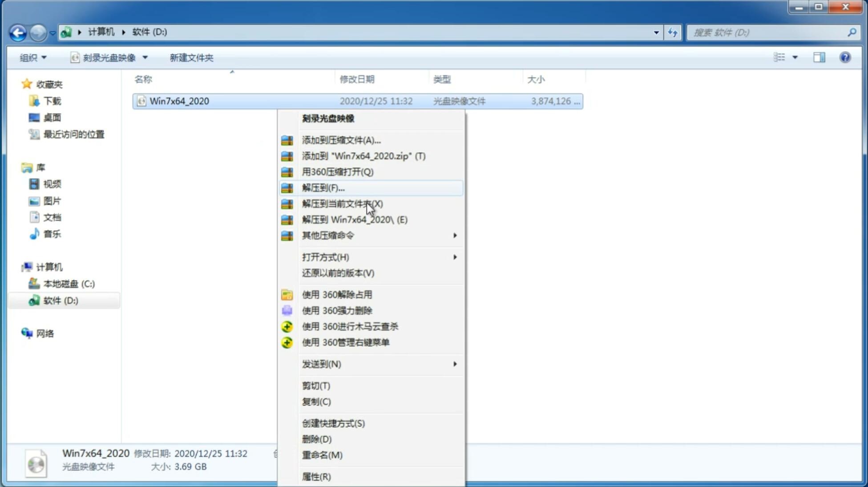Expand 其他压缩命令 submenu arrow
The image size is (868, 487).
(x=456, y=235)
